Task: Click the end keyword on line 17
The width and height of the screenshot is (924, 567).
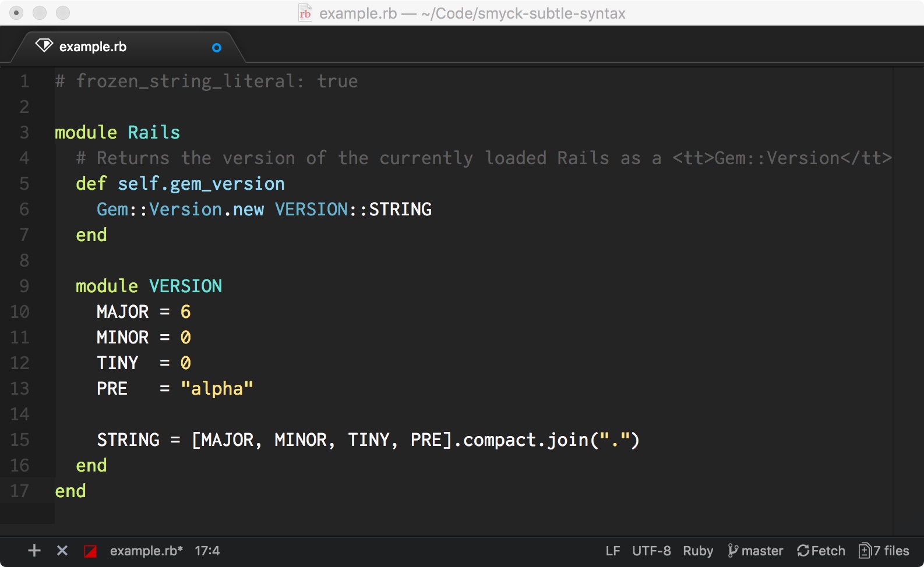Action: (x=70, y=491)
